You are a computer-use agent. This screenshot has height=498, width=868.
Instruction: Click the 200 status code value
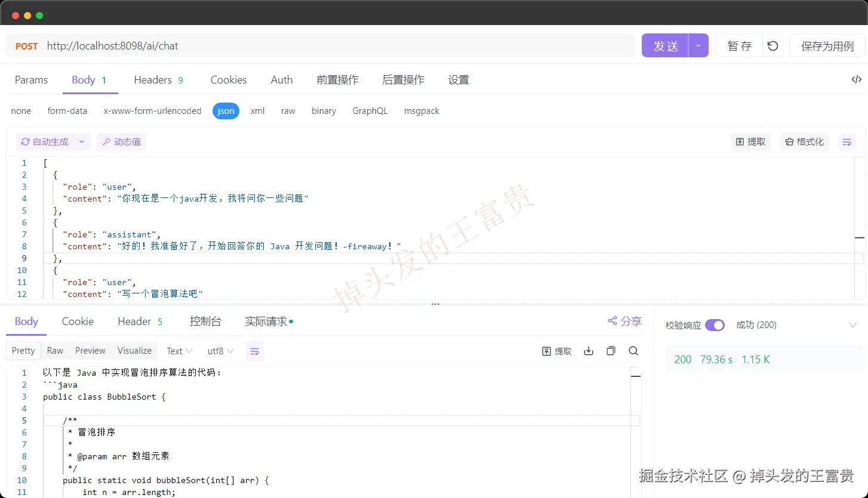[683, 360]
